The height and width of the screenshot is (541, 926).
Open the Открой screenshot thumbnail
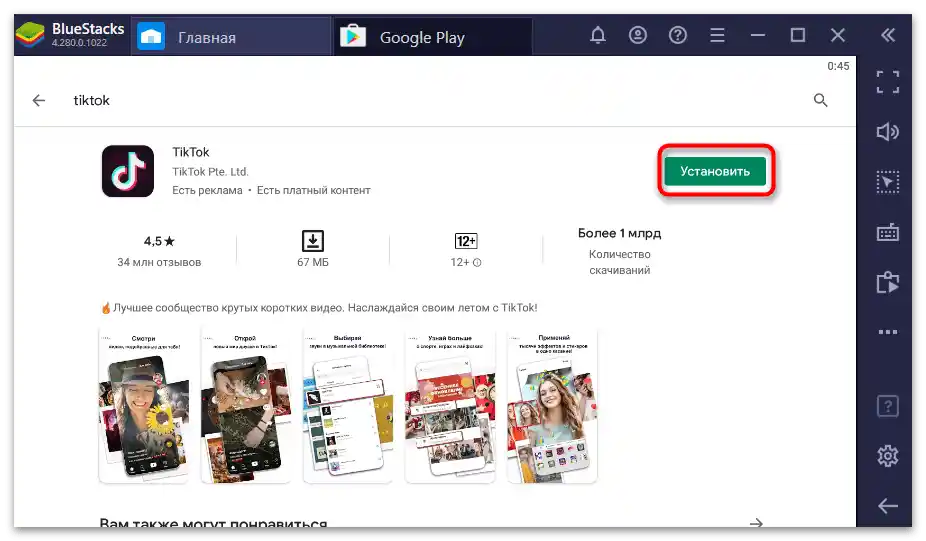[246, 406]
